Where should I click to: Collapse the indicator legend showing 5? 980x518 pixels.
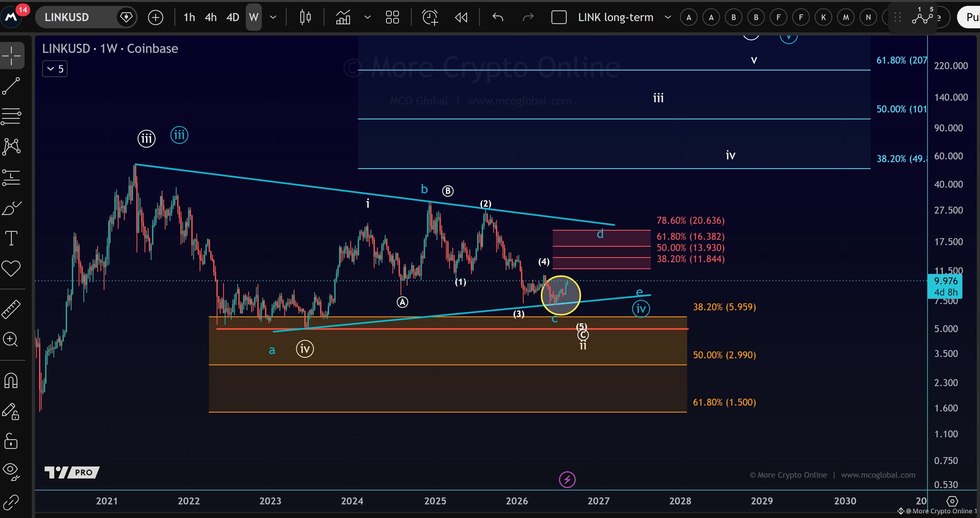click(x=55, y=69)
